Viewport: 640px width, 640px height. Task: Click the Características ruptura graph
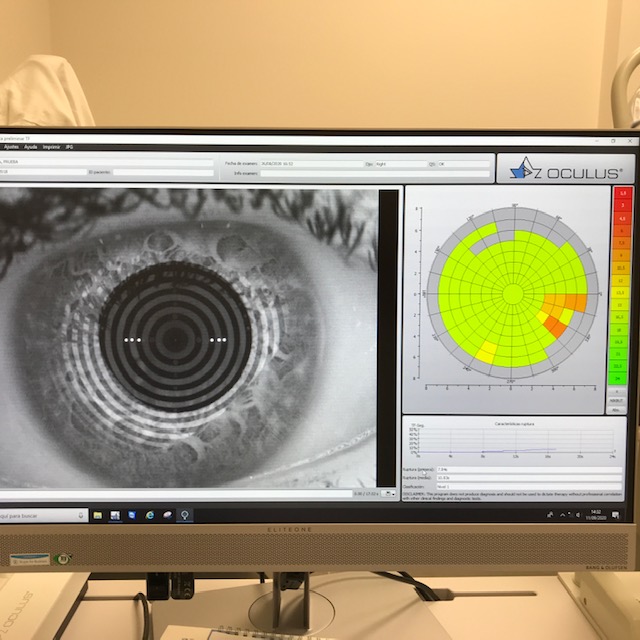point(514,441)
